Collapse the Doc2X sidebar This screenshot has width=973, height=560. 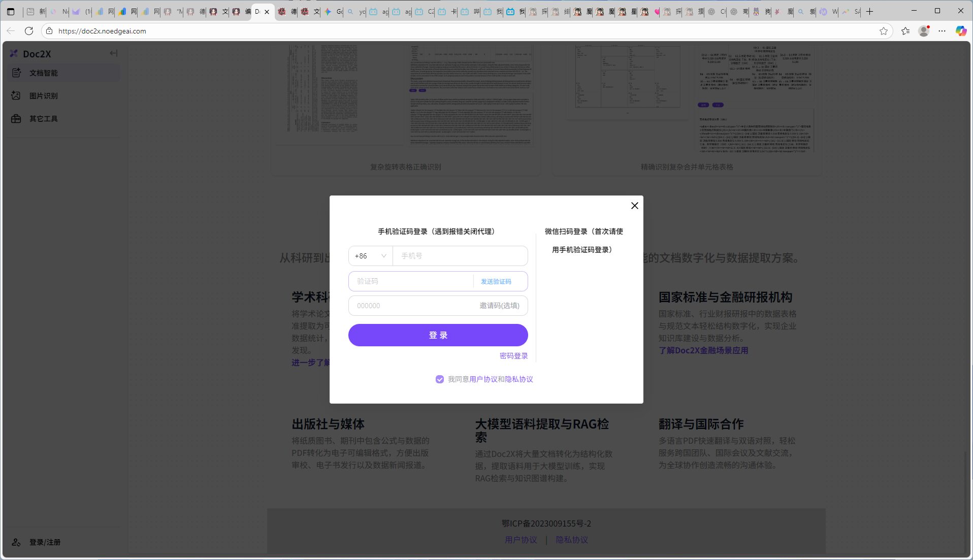tap(113, 53)
